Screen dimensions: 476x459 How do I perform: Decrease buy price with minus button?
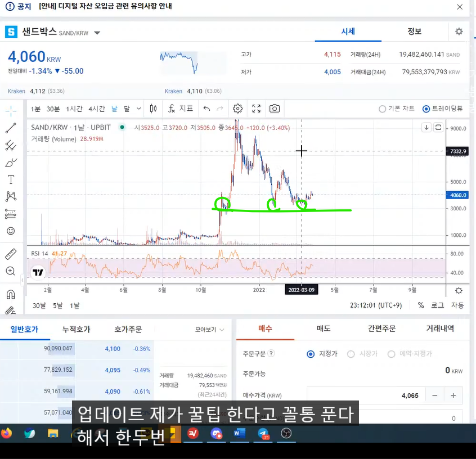point(435,395)
